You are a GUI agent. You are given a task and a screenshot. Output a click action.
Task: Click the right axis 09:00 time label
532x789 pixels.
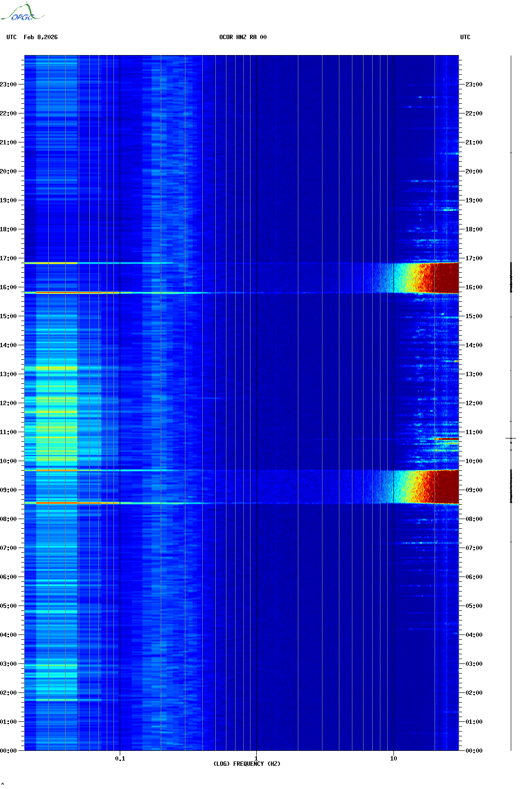(x=474, y=490)
